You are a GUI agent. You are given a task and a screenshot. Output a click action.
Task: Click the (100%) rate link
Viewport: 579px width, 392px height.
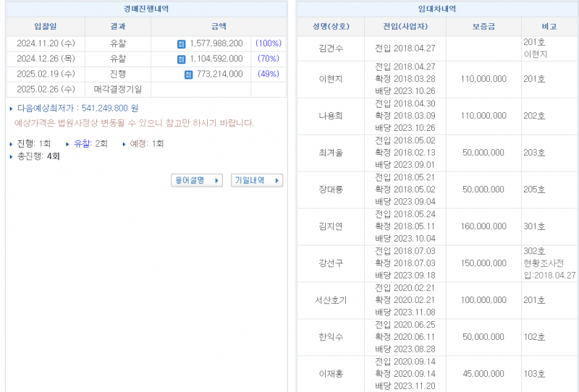coord(268,43)
